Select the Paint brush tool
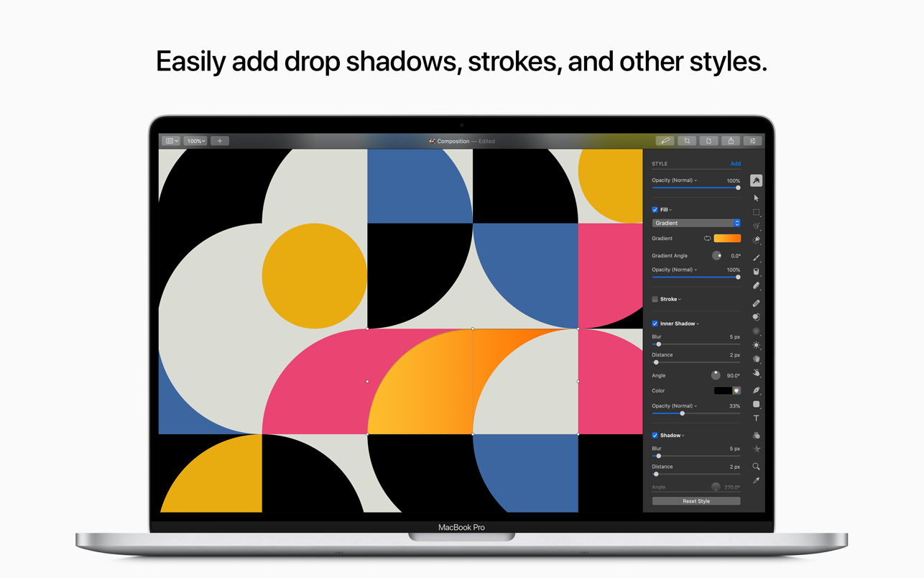 [x=756, y=257]
